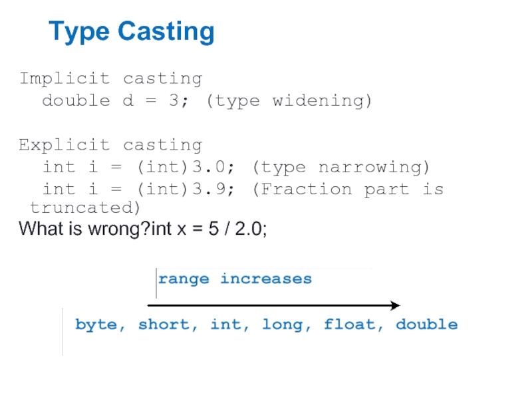Select the "Implicit casting" heading text
532x399 pixels.
click(110, 78)
